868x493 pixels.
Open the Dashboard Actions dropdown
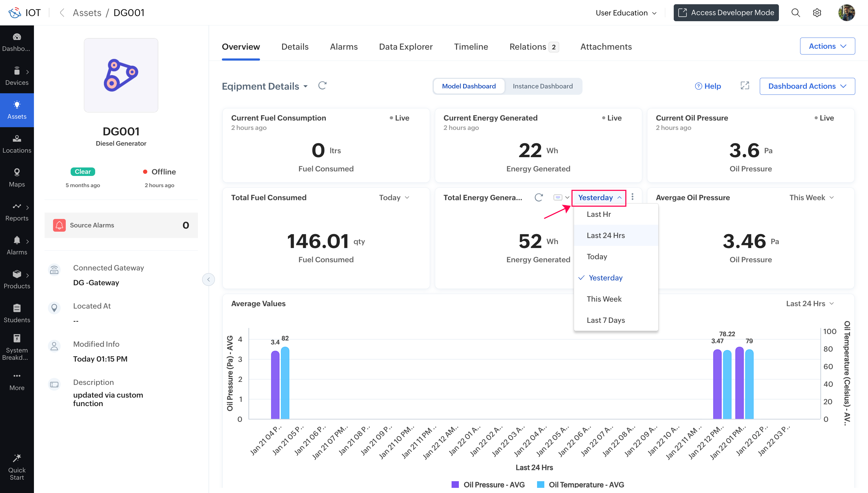[807, 86]
